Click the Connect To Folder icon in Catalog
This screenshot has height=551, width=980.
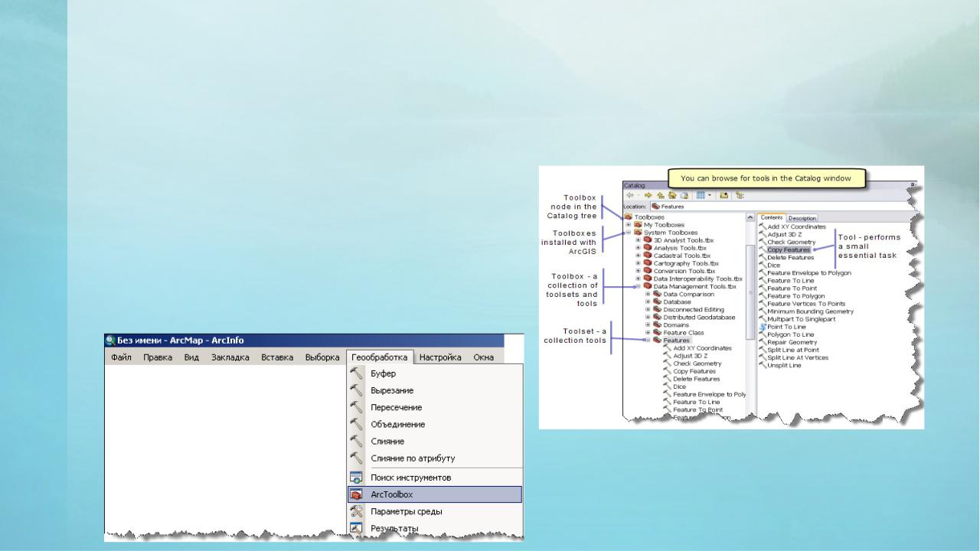[x=723, y=195]
